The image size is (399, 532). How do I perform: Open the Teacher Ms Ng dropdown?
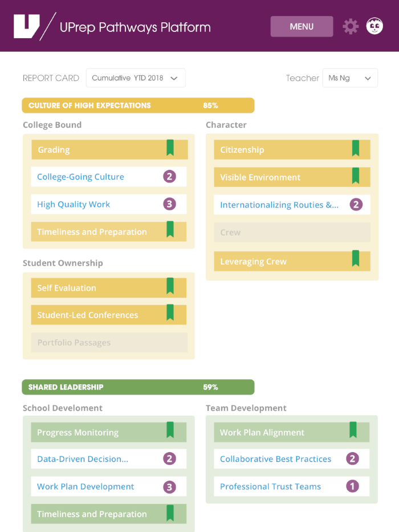click(350, 78)
